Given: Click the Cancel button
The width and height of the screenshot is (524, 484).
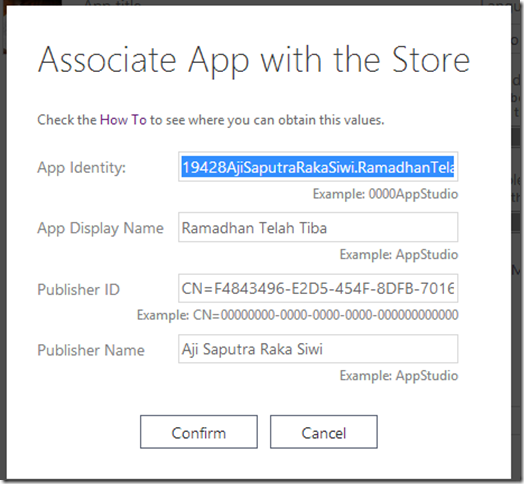Looking at the screenshot, I should [x=323, y=432].
